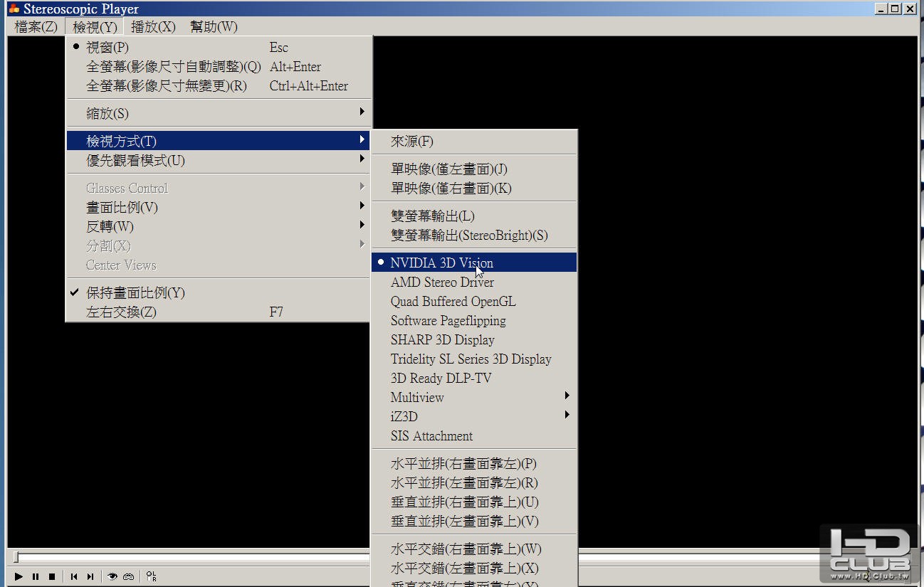Image resolution: width=924 pixels, height=587 pixels.
Task: Click the Stereoscopic Player app icon in the title bar
Action: (14, 9)
